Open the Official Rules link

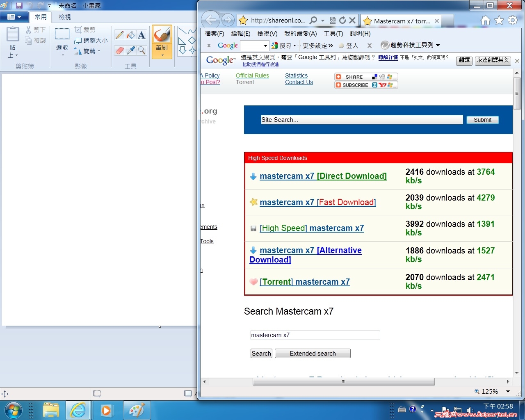(252, 75)
